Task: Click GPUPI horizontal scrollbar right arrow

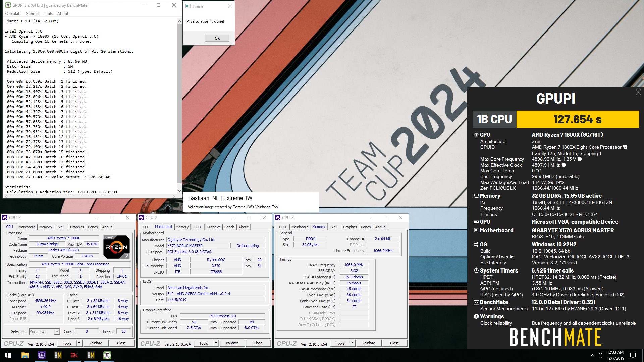Action: [174, 196]
